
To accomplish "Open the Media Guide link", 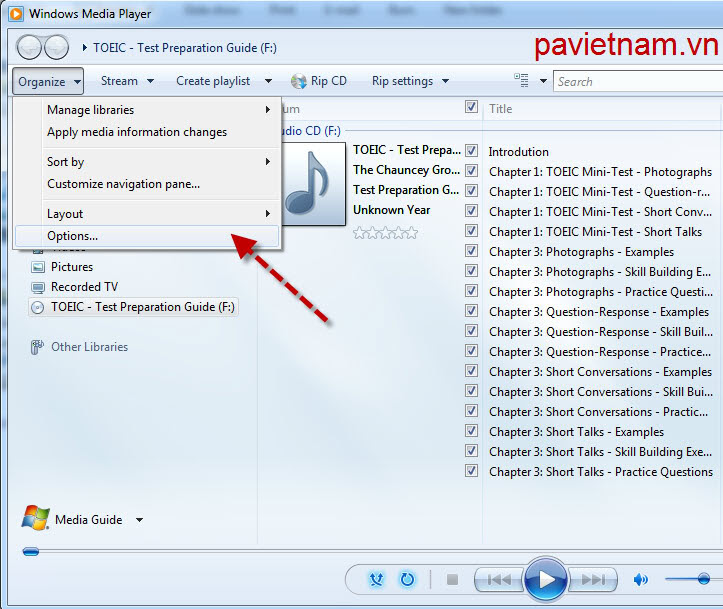I will 89,520.
